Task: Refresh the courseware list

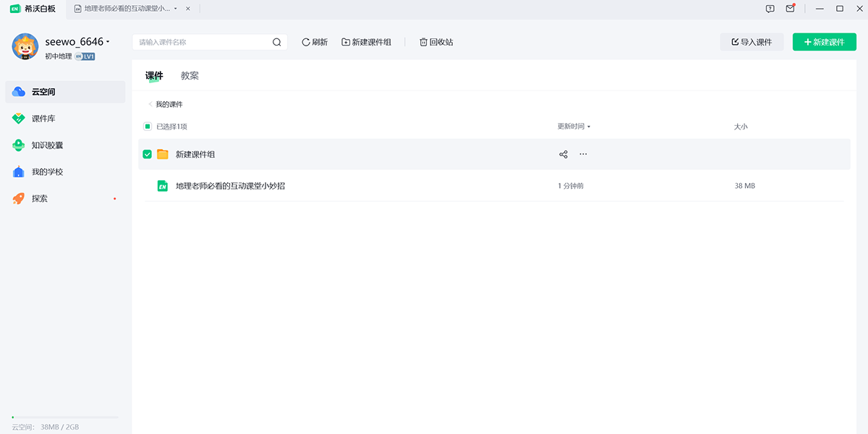Action: pyautogui.click(x=314, y=42)
